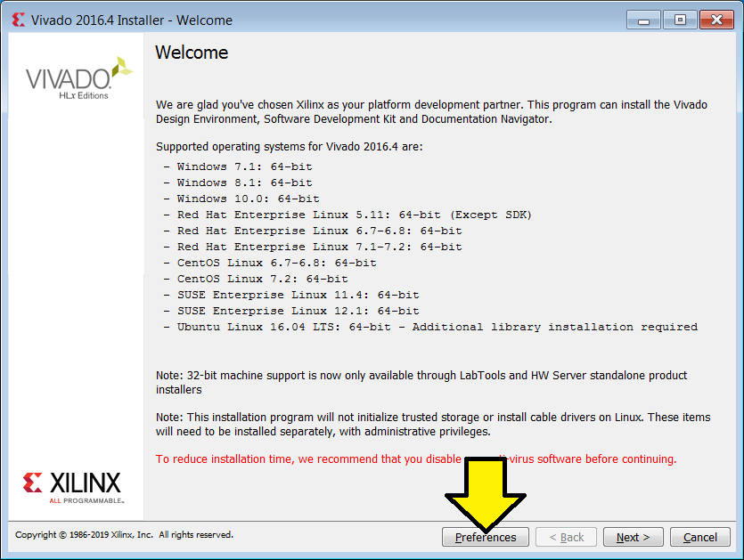
Task: Minimize the installer window
Action: pyautogui.click(x=643, y=20)
